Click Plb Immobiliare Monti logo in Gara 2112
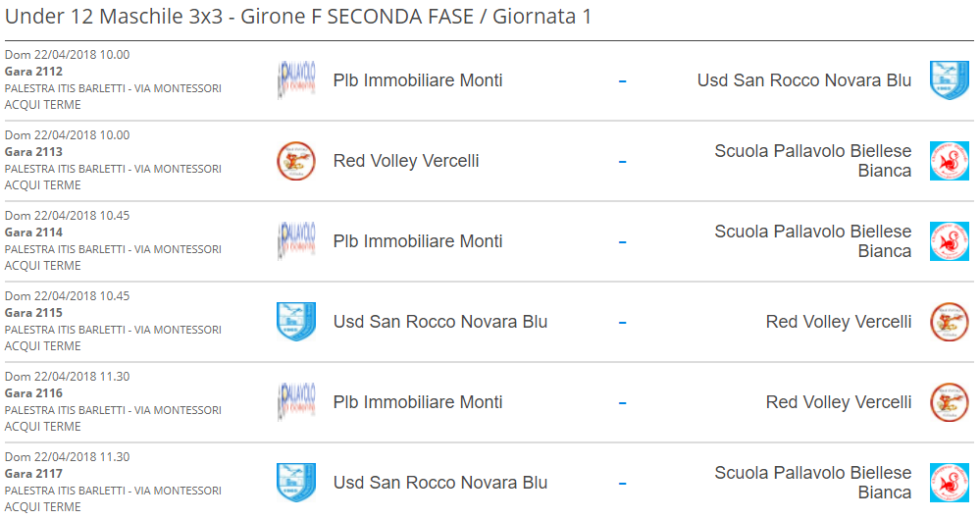 click(296, 80)
